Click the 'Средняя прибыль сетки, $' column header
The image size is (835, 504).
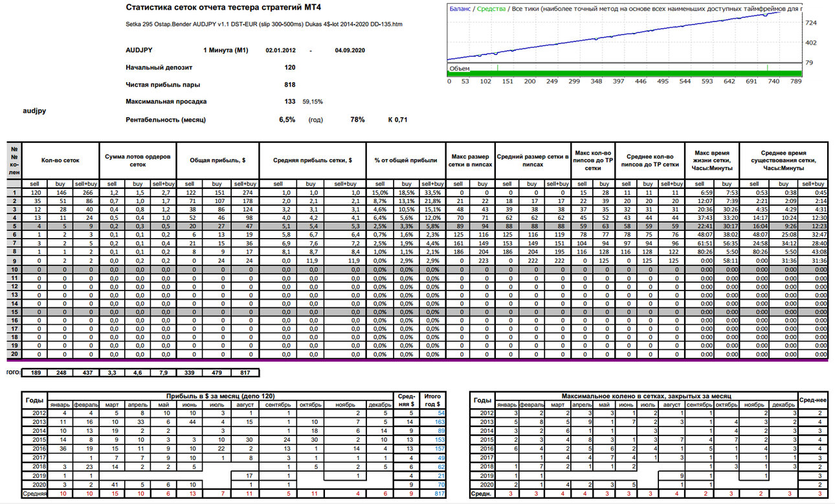point(312,160)
